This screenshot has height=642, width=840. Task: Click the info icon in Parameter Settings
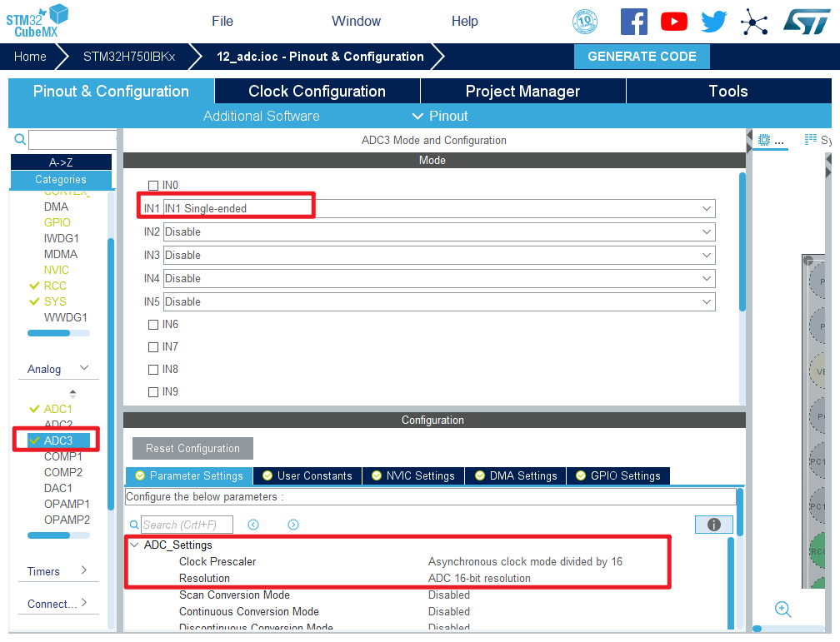[713, 525]
